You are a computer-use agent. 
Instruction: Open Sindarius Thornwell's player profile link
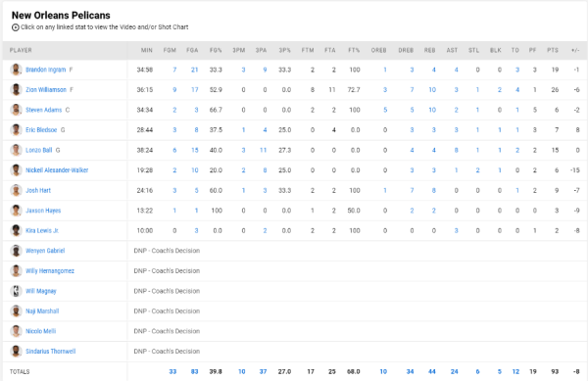point(51,352)
